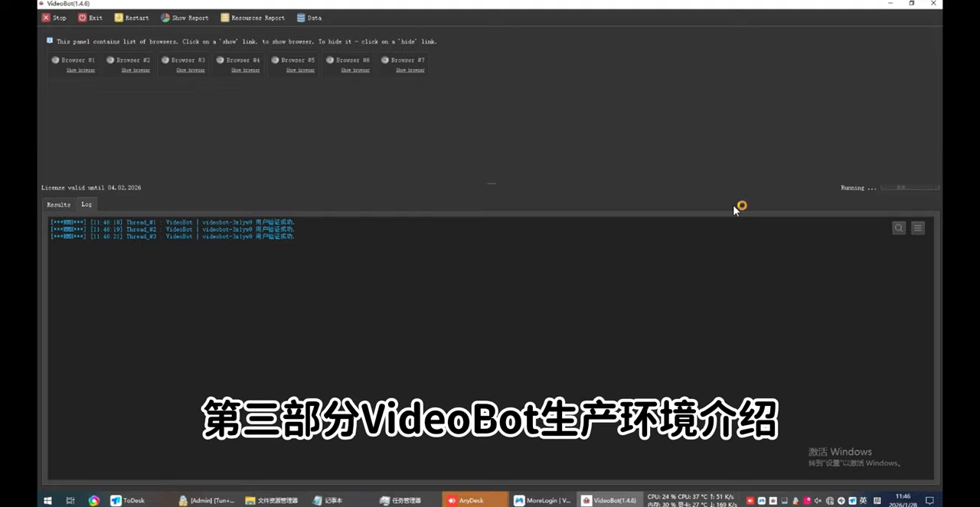Click the input language 英 indicator

tap(863, 501)
